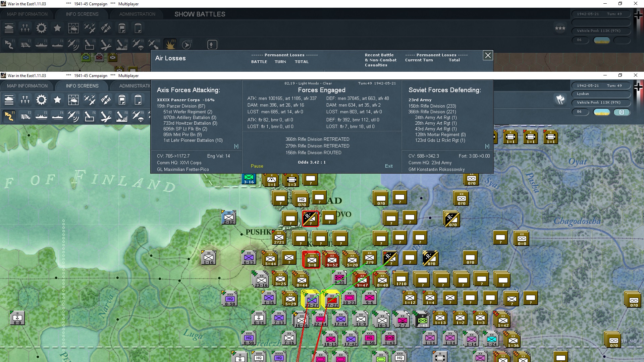Click tank order-of-battle icon in lower window
Image resolution: width=644 pixels, height=362 pixels.
9,100
